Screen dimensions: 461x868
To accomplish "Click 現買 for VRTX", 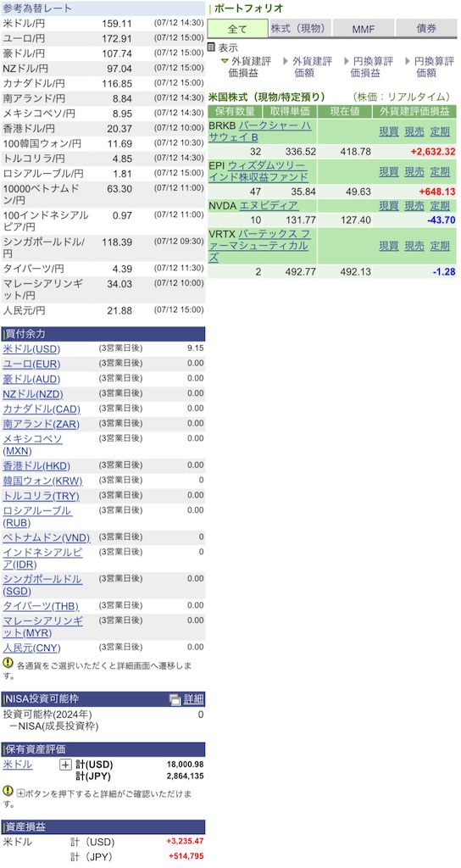I will (388, 246).
